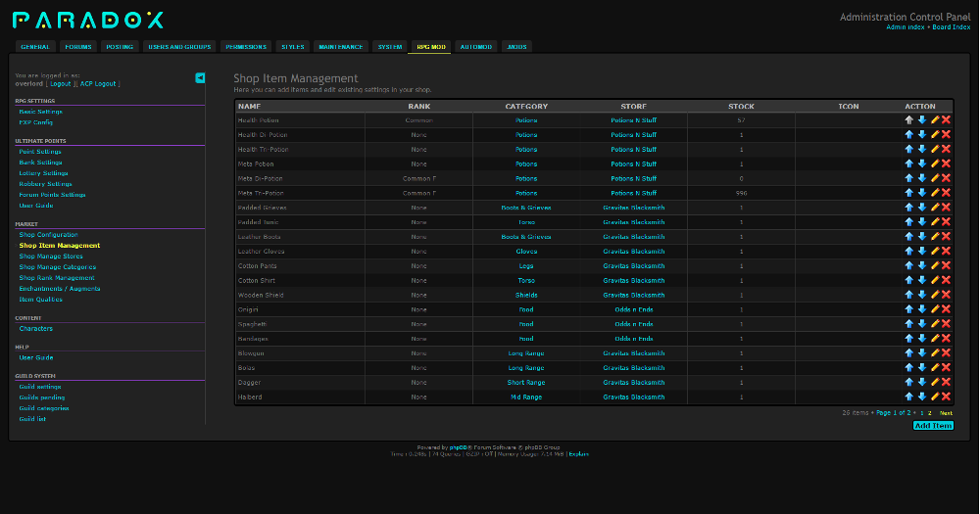This screenshot has width=980, height=514.
Task: Open Lottery Settings in sidebar
Action: coord(43,173)
